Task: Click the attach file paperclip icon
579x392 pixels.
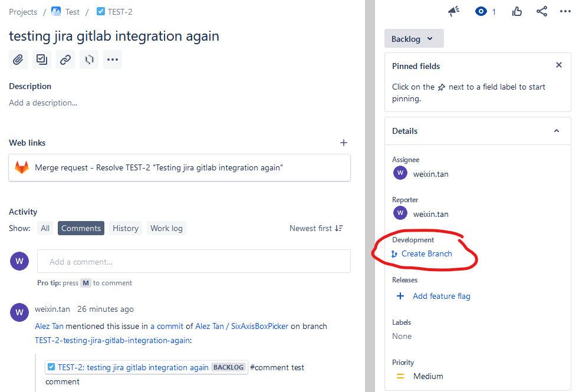Action: 18,60
